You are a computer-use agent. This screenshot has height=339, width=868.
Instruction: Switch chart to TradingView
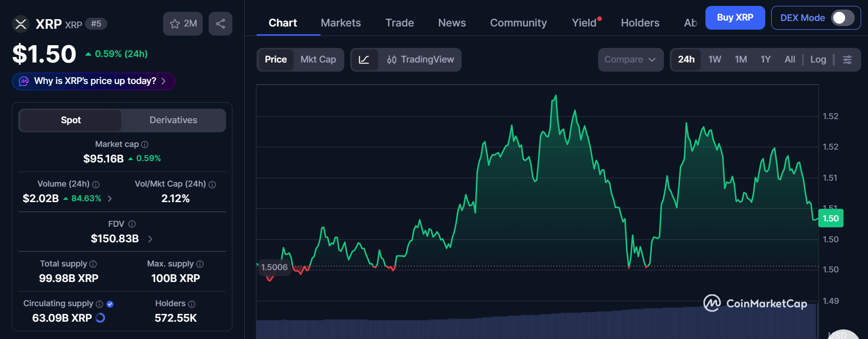(421, 60)
